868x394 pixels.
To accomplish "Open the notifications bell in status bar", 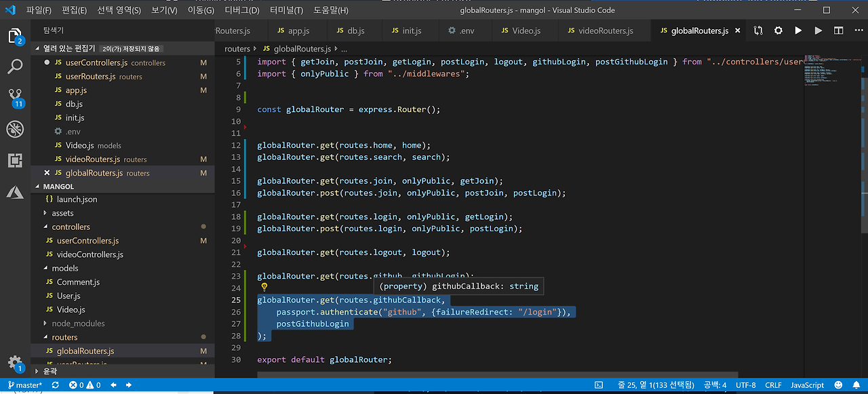I will pyautogui.click(x=855, y=385).
